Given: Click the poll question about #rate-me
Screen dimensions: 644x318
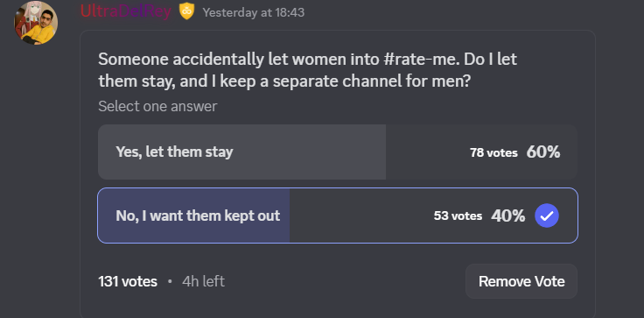Looking at the screenshot, I should click(307, 70).
